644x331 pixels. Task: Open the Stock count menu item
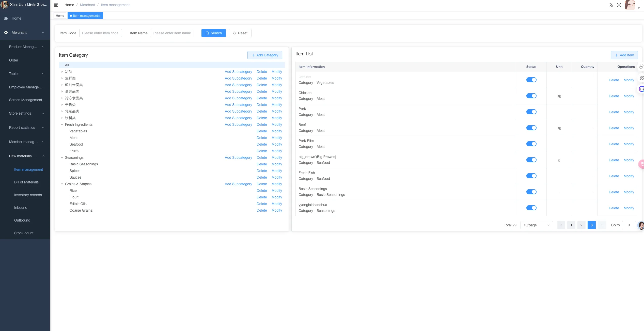pos(24,233)
